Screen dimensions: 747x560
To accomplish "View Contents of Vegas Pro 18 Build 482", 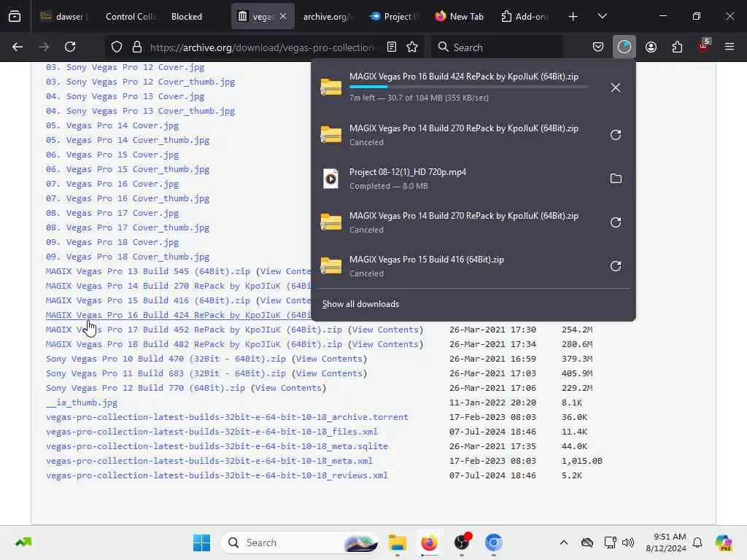I will pyautogui.click(x=385, y=344).
